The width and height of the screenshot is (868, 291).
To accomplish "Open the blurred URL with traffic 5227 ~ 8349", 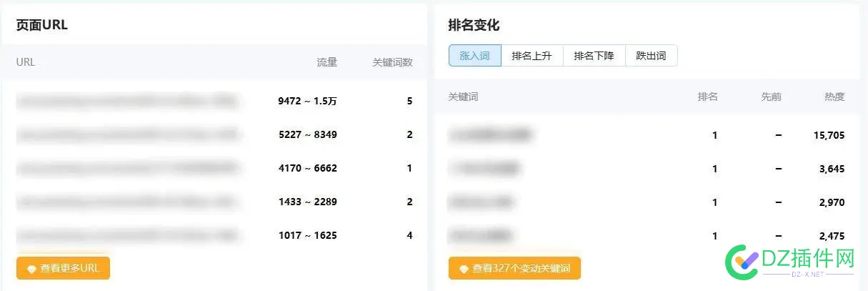I will click(127, 134).
